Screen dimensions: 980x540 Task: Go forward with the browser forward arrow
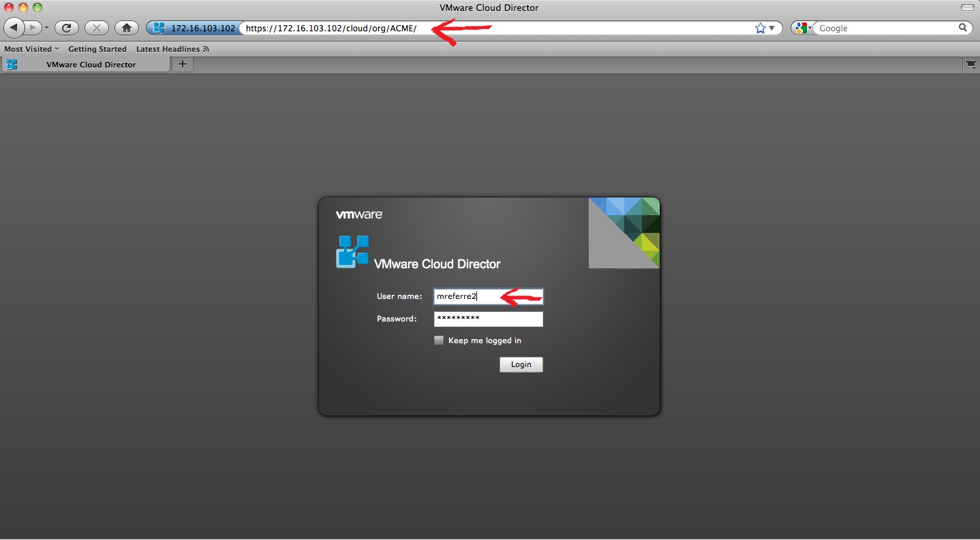(x=33, y=28)
